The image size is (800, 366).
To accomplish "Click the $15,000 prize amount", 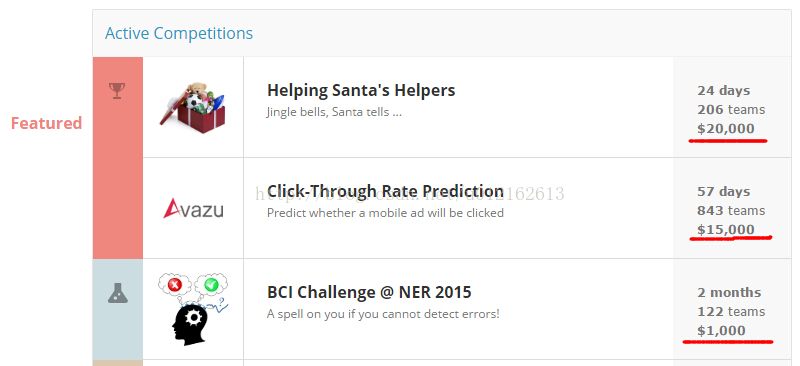I will point(726,230).
